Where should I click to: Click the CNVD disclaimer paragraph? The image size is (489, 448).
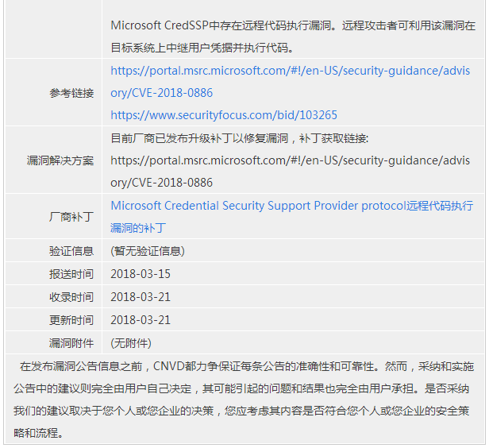click(x=243, y=400)
